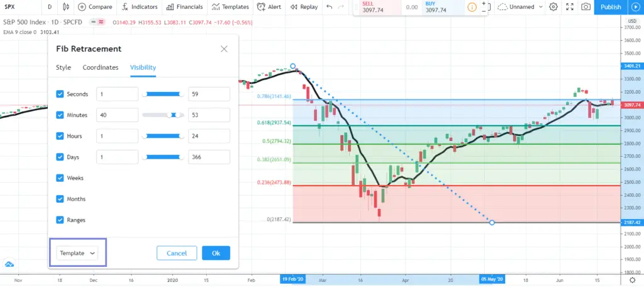Image resolution: width=644 pixels, height=287 pixels.
Task: Toggle the Weeks checkbox
Action: pyautogui.click(x=60, y=178)
